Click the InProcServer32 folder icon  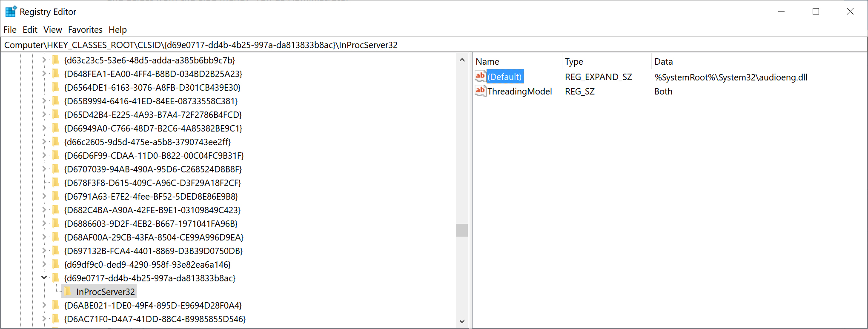[x=67, y=292]
